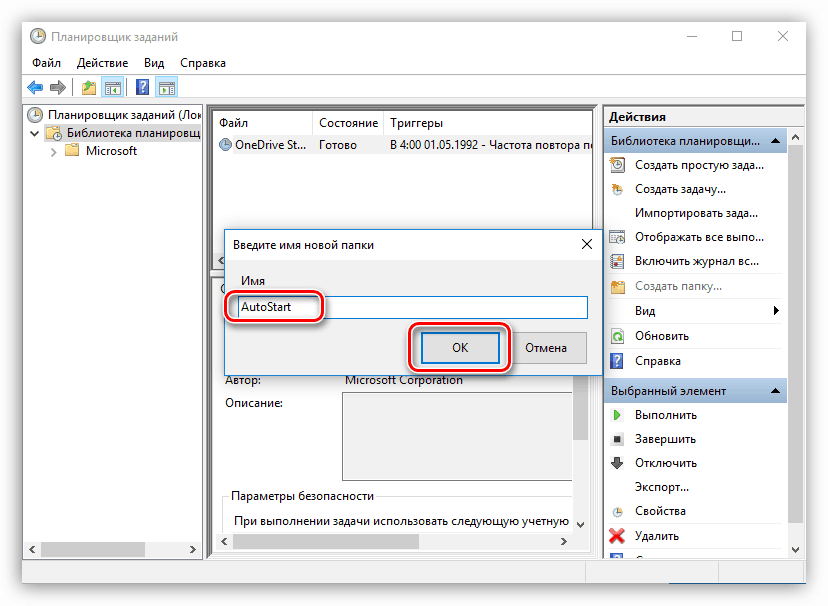Click the Создать простую задачу icon
Viewport: 828px width, 606px height.
617,165
